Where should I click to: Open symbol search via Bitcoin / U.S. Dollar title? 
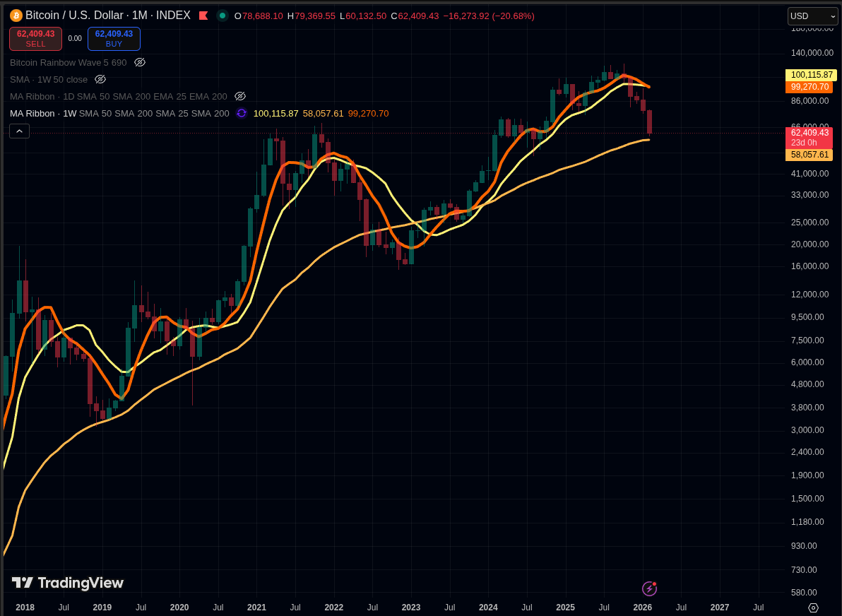point(76,16)
